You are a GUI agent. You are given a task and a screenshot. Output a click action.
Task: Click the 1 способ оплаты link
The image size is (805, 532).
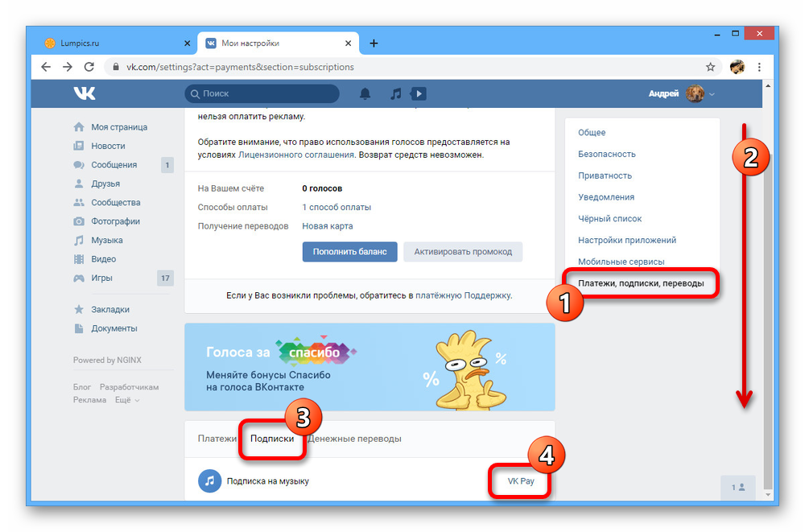click(336, 207)
